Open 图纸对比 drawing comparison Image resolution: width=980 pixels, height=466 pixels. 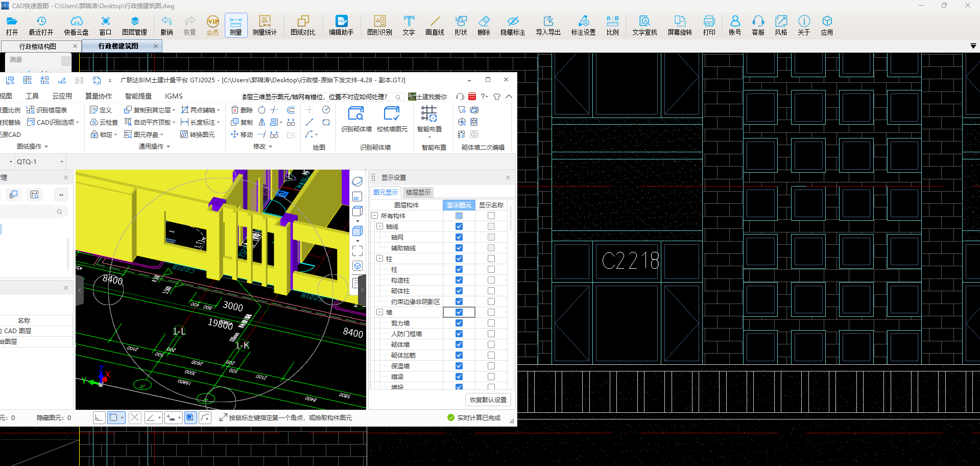303,25
